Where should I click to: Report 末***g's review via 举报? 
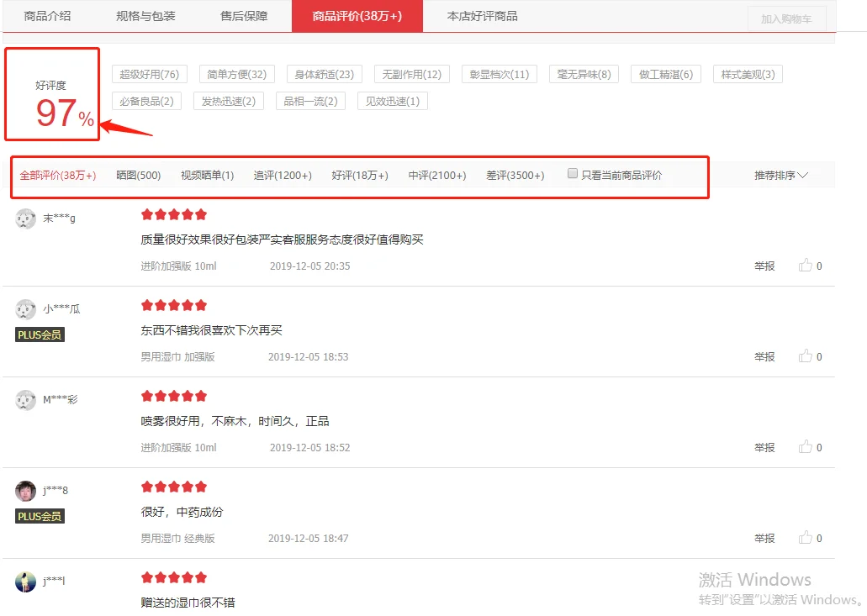point(764,266)
